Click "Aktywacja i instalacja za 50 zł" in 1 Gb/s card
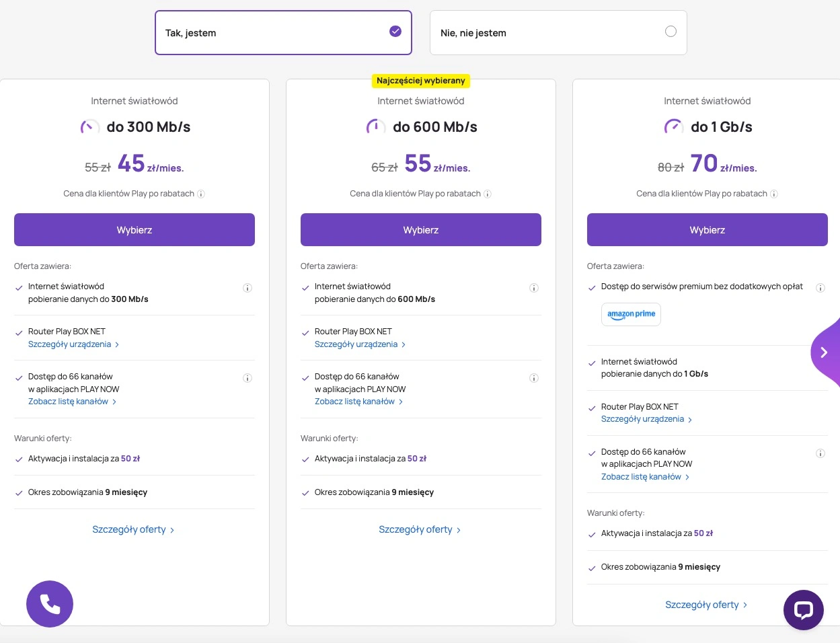The image size is (840, 643). tap(657, 533)
